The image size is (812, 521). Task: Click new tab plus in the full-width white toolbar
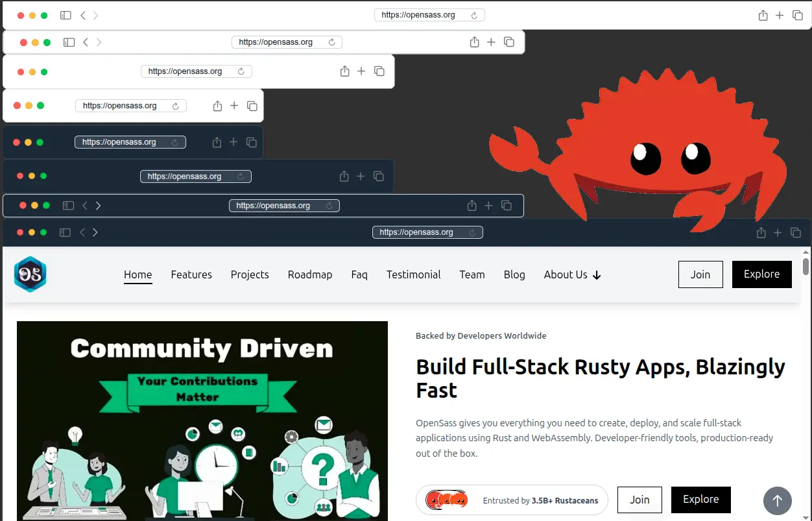[780, 15]
